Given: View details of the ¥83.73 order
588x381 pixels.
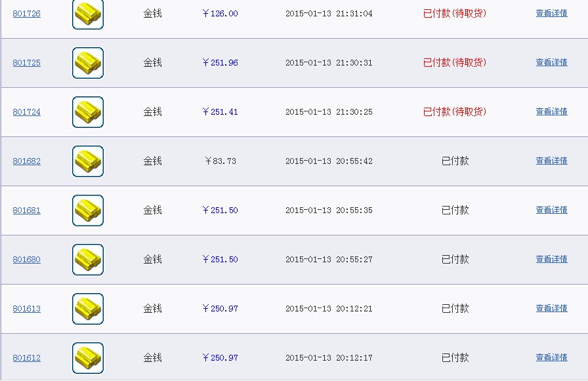Looking at the screenshot, I should pos(552,161).
